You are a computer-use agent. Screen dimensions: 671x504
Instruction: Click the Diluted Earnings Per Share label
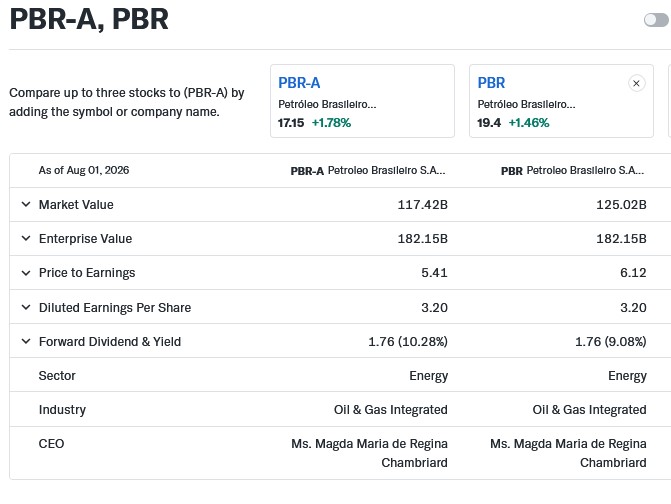[115, 307]
